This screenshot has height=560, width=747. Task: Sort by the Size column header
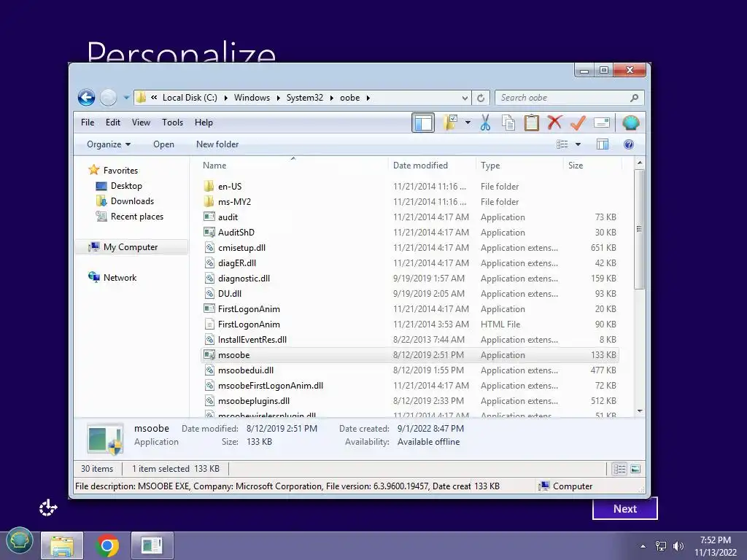click(592, 166)
